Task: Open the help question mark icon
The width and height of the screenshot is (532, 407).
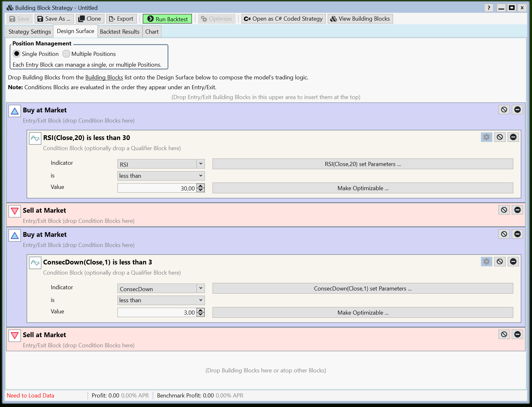Action: point(489,8)
